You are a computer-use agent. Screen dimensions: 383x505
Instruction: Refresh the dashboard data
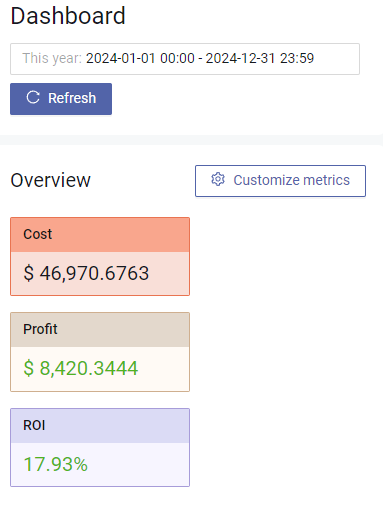(x=61, y=99)
